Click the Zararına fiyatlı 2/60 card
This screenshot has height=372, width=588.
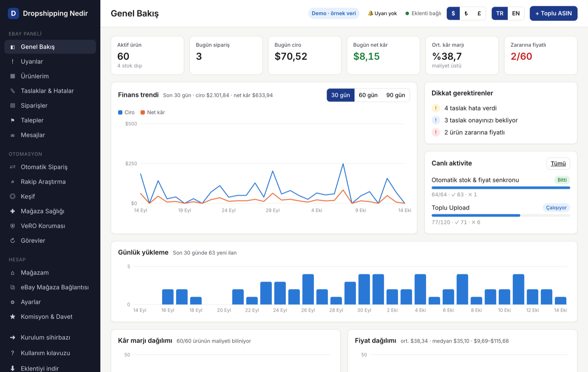541,55
